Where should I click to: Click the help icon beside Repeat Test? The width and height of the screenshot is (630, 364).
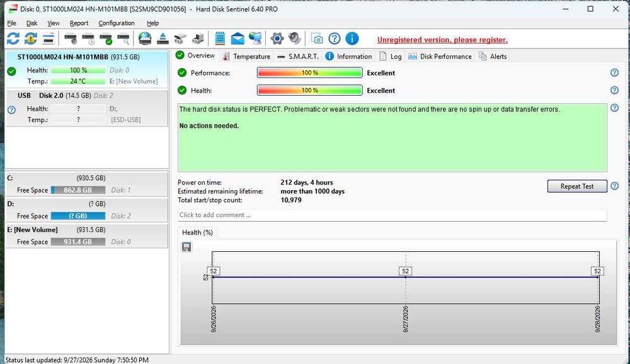[x=614, y=186]
